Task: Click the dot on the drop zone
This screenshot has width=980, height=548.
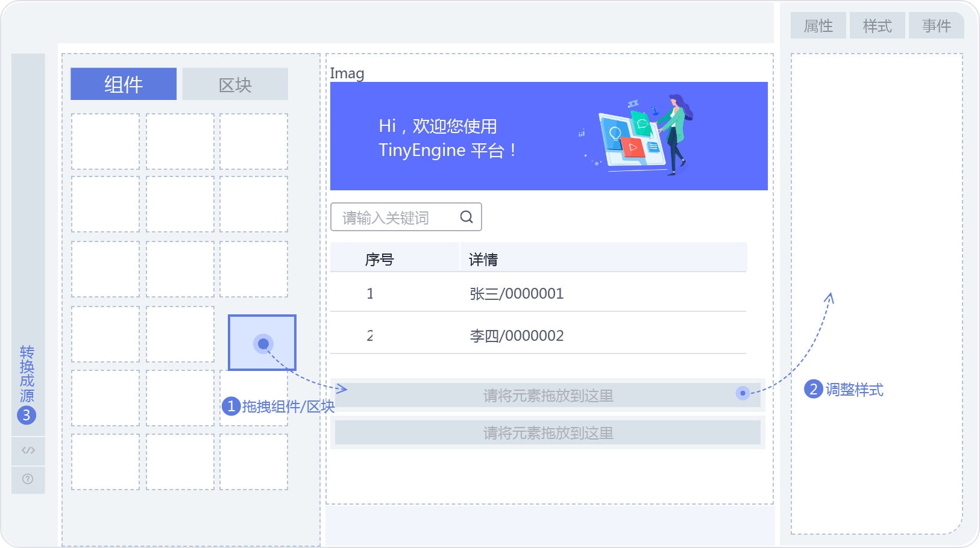Action: pos(743,393)
